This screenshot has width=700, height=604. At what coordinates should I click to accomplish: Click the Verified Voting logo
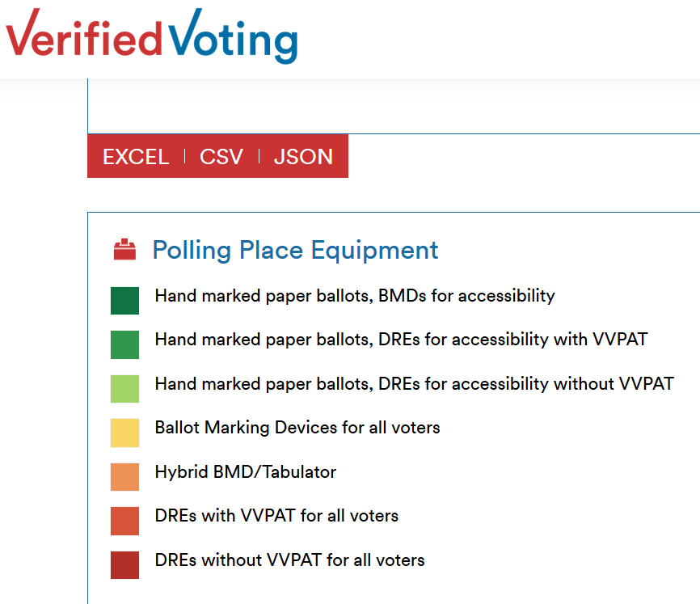(x=152, y=36)
